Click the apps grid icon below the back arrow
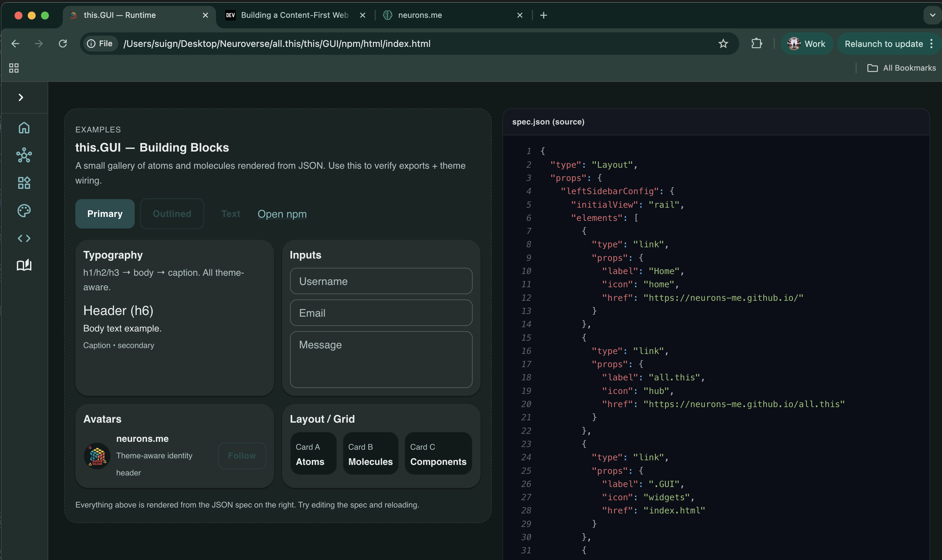Screen dimensions: 942x560 (14, 68)
